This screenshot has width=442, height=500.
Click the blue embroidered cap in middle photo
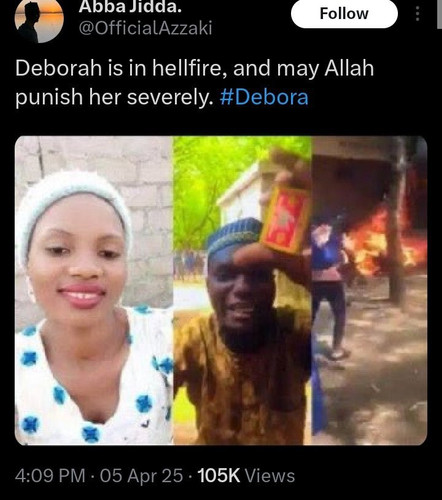click(234, 234)
